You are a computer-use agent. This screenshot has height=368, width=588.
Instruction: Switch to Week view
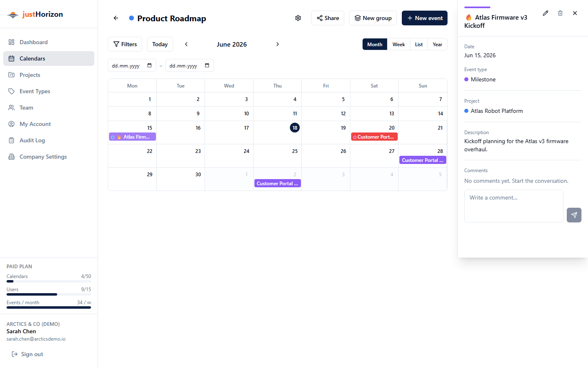click(399, 44)
